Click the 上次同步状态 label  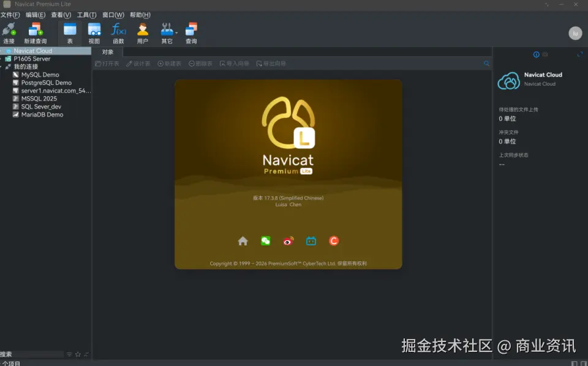pyautogui.click(x=513, y=155)
